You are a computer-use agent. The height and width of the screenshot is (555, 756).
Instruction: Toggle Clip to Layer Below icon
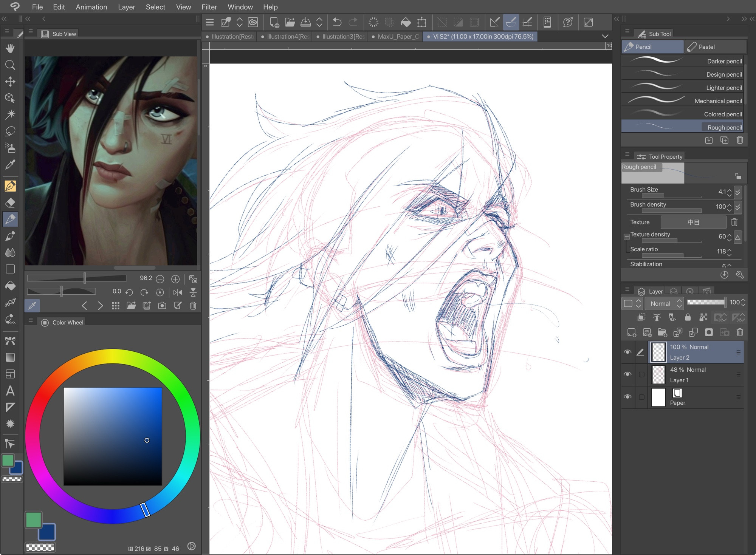641,317
